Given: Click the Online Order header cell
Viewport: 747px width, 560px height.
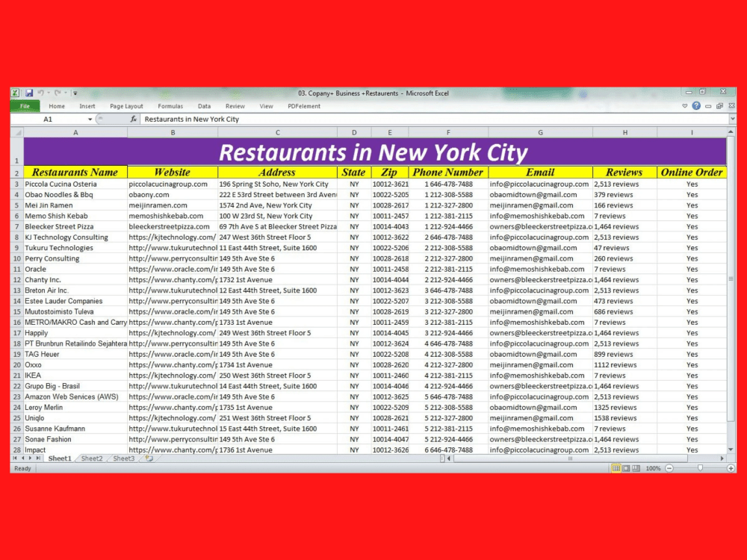Looking at the screenshot, I should coord(692,172).
